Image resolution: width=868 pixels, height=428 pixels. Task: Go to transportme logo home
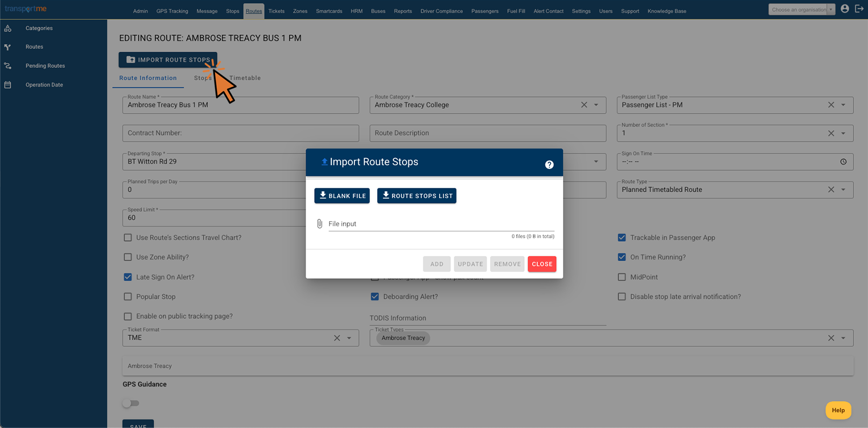pos(26,9)
